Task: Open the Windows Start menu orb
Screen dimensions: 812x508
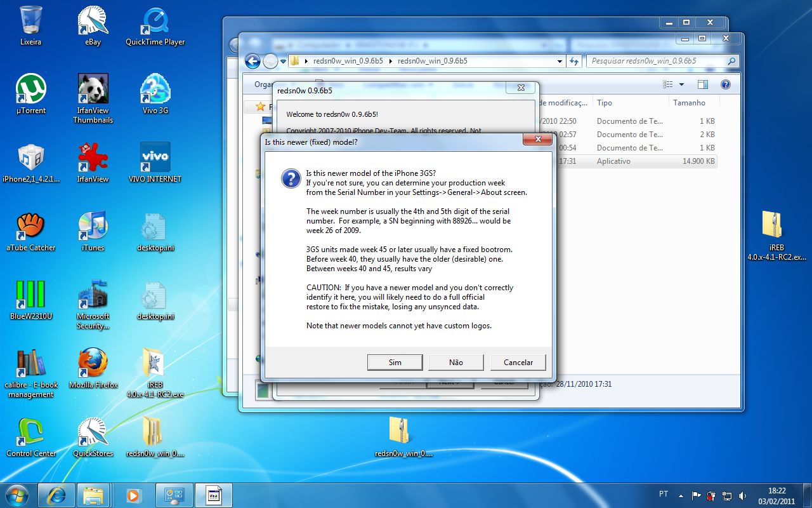Action: click(x=16, y=495)
